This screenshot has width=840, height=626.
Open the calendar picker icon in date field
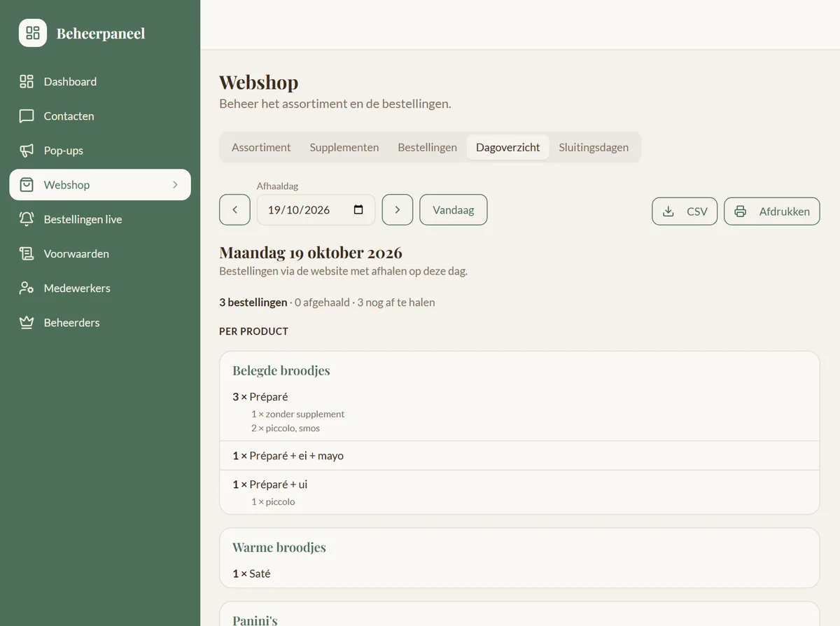point(358,209)
